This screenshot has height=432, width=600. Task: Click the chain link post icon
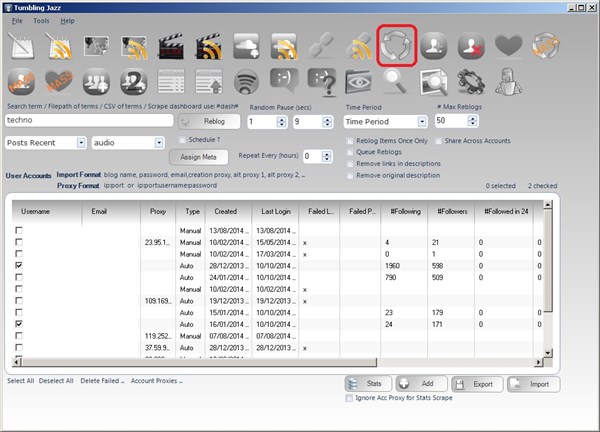coord(321,46)
